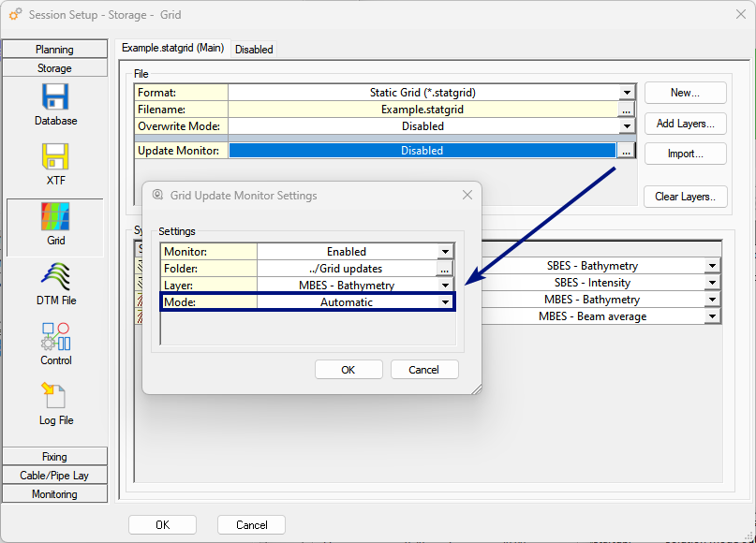Viewport: 756px width, 543px height.
Task: Open the Format dropdown for Static Grid
Action: click(627, 92)
